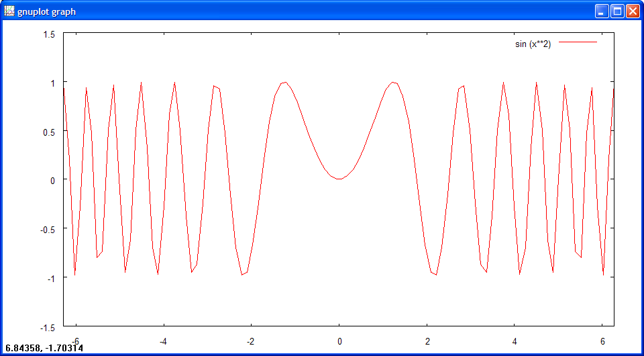Click the -1.5 y-axis label
This screenshot has width=644, height=356.
pos(47,328)
